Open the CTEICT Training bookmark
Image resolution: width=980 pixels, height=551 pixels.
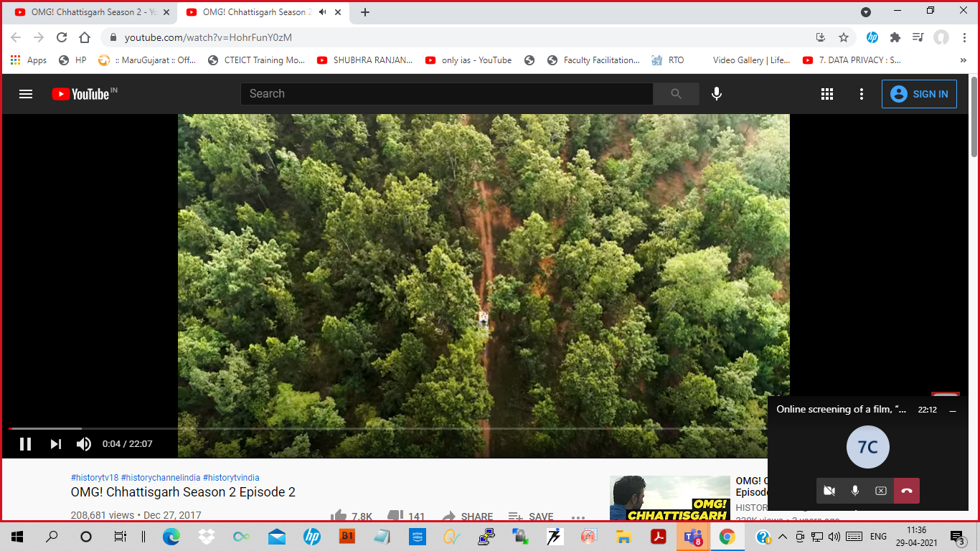[256, 60]
